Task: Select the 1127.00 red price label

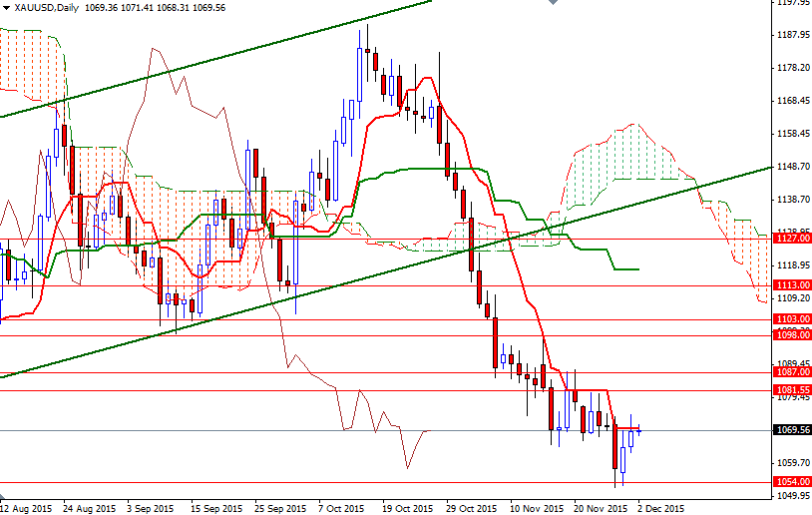Action: pyautogui.click(x=792, y=239)
